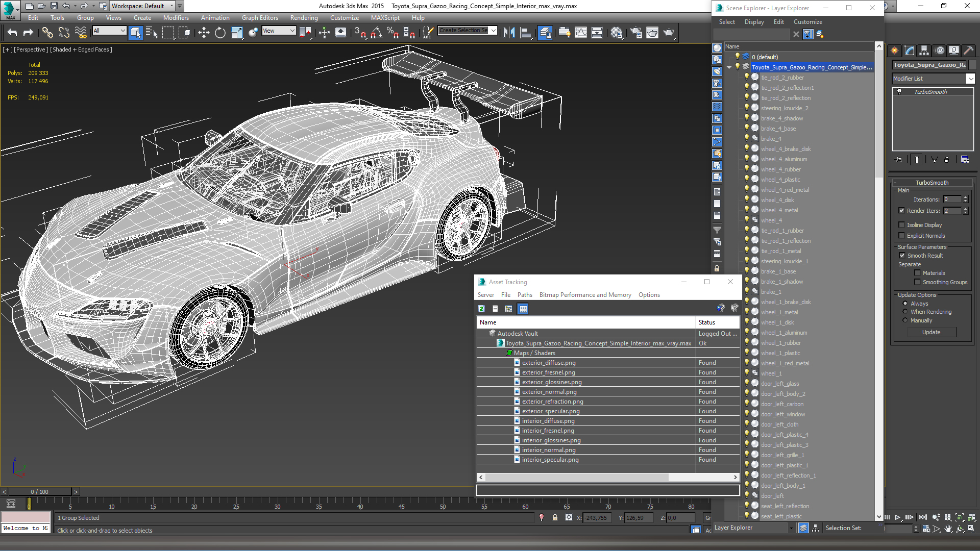The width and height of the screenshot is (980, 551).
Task: Open the Modifiers menu
Action: pyautogui.click(x=176, y=18)
